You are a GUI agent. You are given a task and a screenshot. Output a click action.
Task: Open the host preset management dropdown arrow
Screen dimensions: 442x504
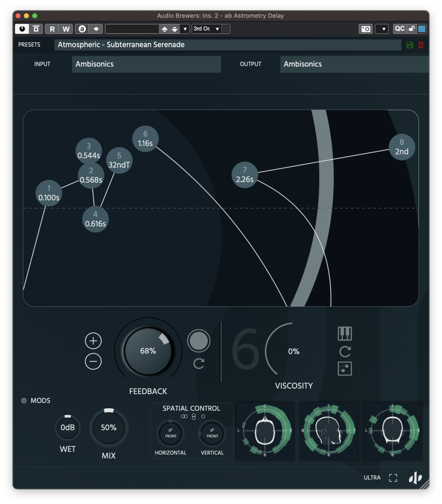(x=185, y=29)
